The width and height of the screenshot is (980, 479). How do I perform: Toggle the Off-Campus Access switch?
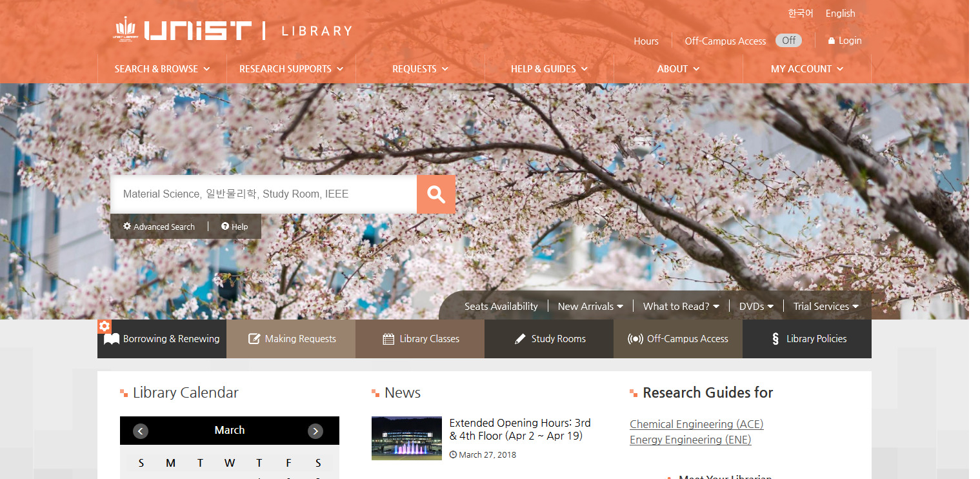tap(788, 41)
